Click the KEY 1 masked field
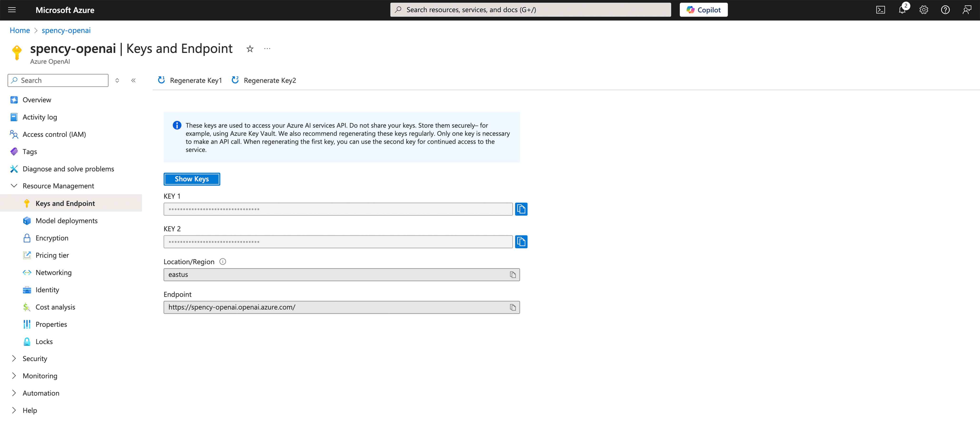 point(338,209)
